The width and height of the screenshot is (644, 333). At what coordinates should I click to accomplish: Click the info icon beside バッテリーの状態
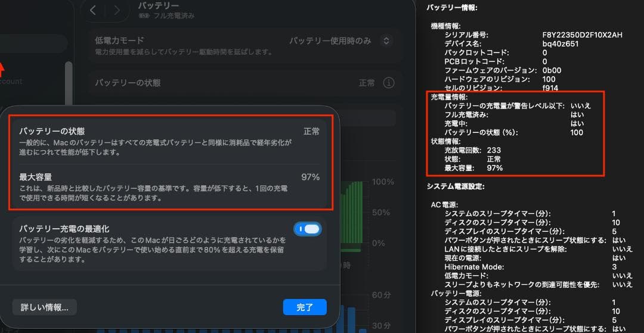(x=389, y=83)
